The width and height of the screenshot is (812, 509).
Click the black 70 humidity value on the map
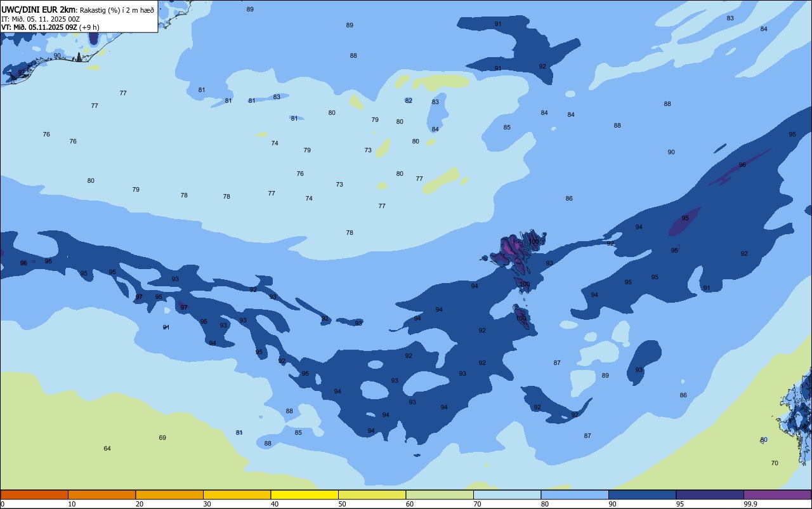pos(775,463)
